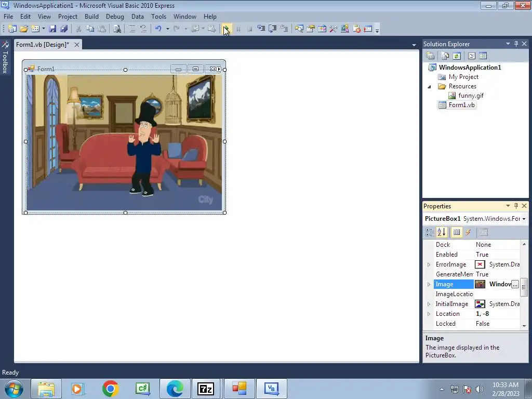Click the Image property ellipsis button

click(515, 284)
